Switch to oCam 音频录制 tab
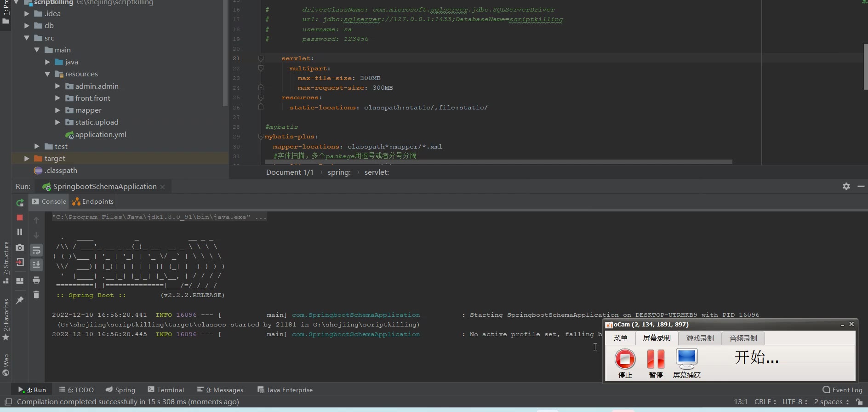This screenshot has height=412, width=868. [x=743, y=338]
